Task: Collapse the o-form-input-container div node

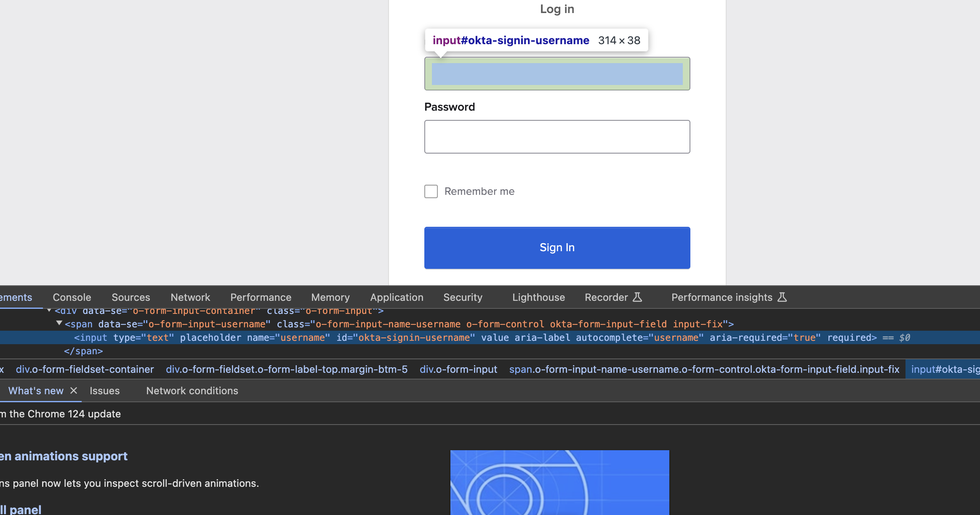Action: tap(49, 311)
